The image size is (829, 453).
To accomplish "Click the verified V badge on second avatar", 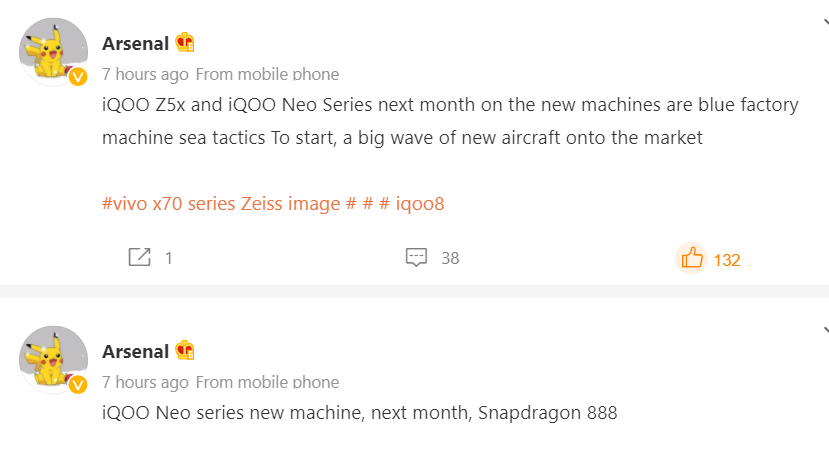I will point(78,385).
